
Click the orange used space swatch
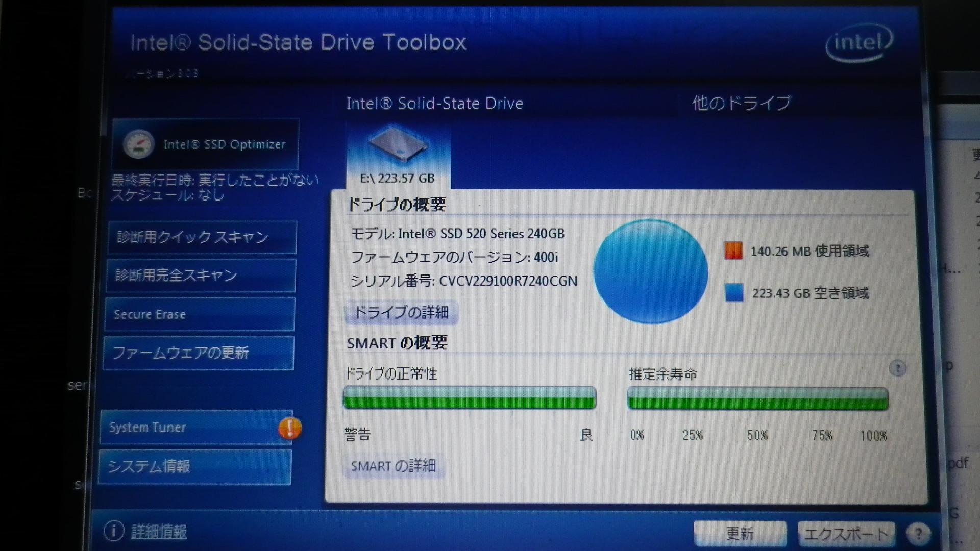tap(733, 251)
